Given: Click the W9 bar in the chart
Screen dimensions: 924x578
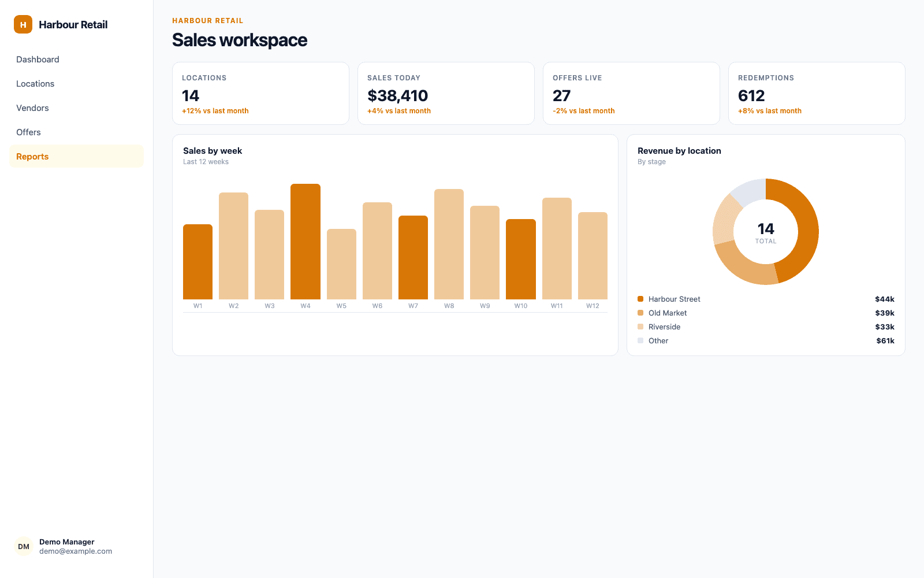Looking at the screenshot, I should point(485,253).
